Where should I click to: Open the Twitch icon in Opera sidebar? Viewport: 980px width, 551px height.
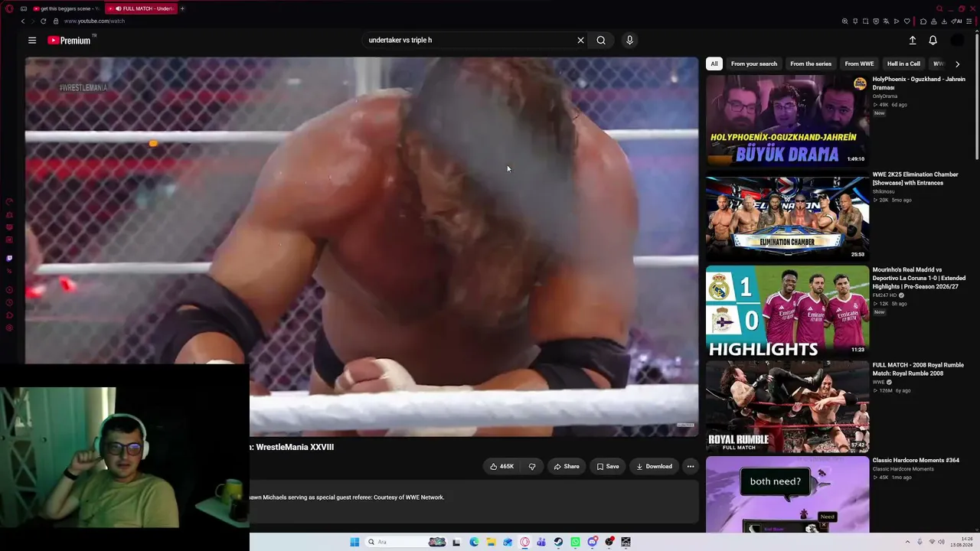pos(9,259)
